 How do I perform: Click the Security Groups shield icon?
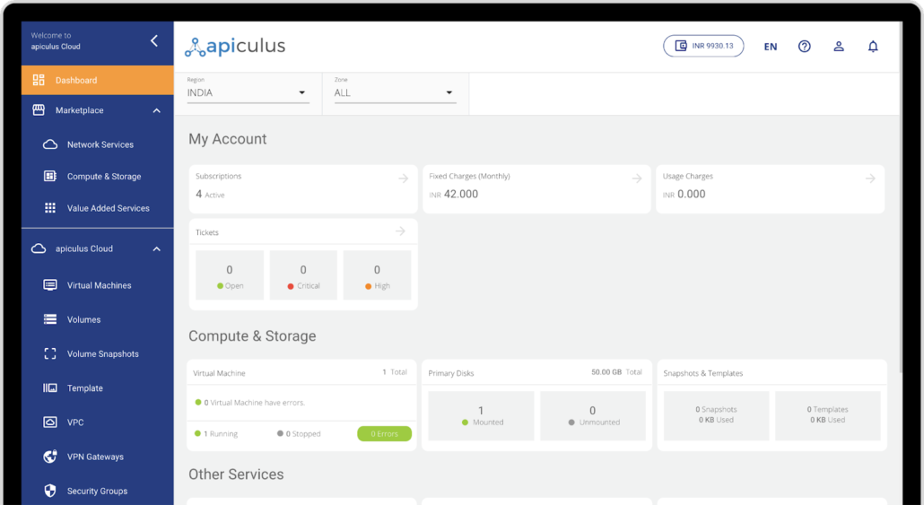[x=50, y=491]
